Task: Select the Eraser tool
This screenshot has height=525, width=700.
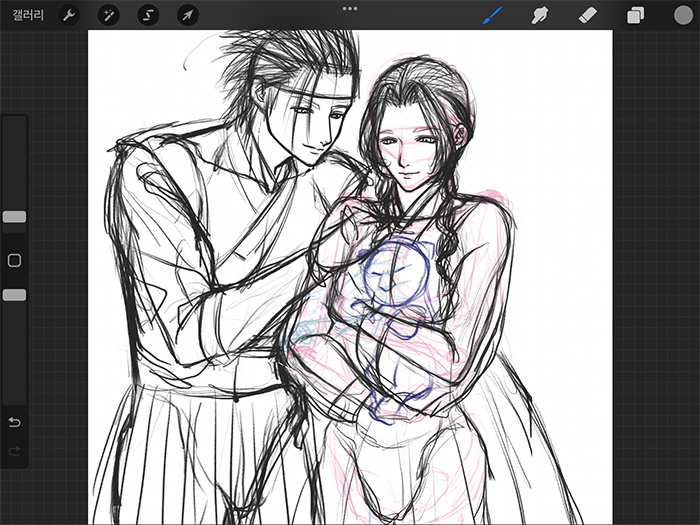Action: click(588, 15)
